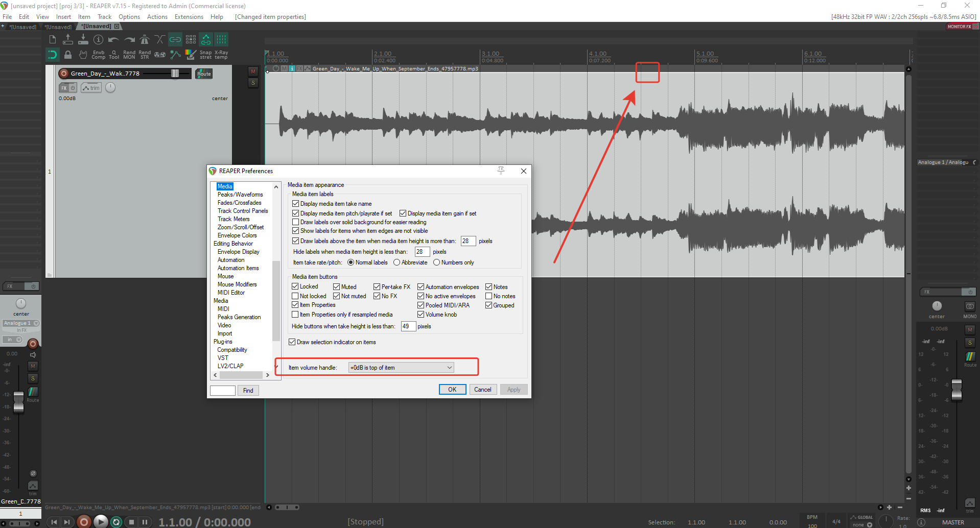The width and height of the screenshot is (980, 528).
Task: Toggle item grouping chain-link icon
Action: coord(175,39)
